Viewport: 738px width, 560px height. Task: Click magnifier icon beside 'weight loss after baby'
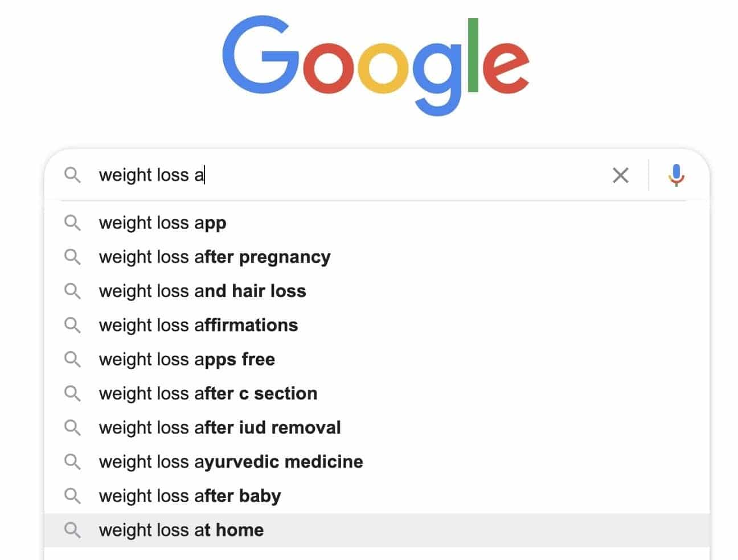72,496
